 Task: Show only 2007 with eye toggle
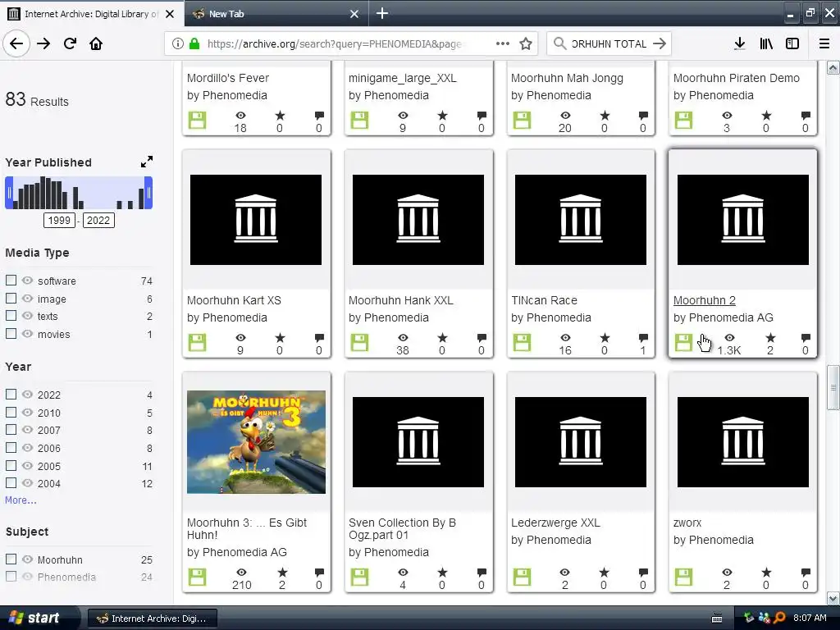click(x=27, y=430)
